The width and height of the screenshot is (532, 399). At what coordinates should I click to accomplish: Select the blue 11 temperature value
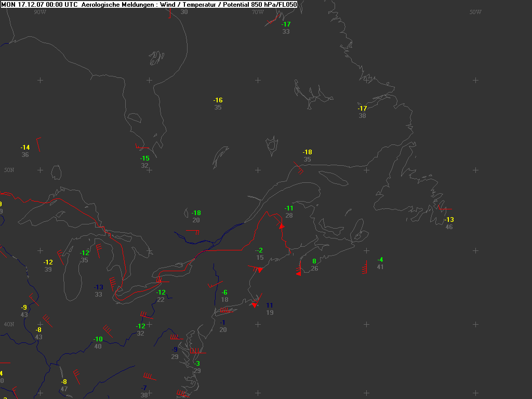(x=270, y=305)
